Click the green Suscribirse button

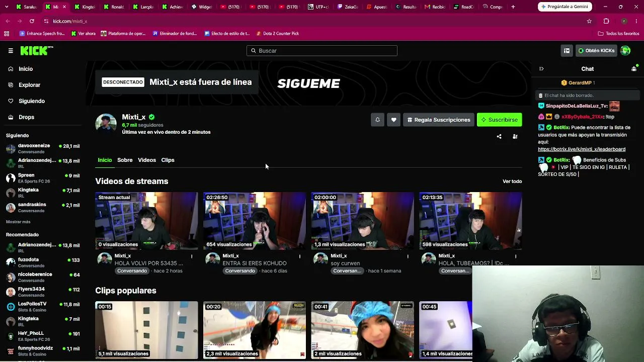(499, 120)
